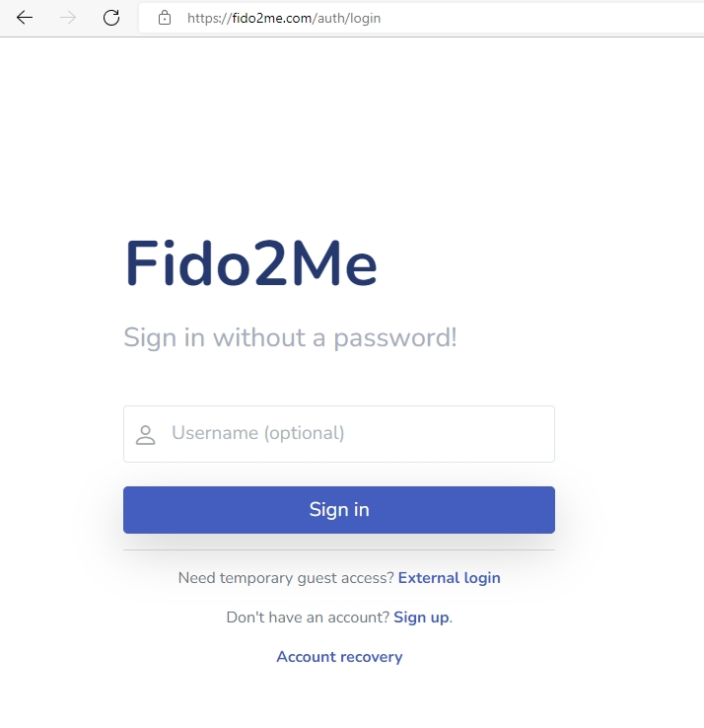Click the browser back arrow

point(25,18)
